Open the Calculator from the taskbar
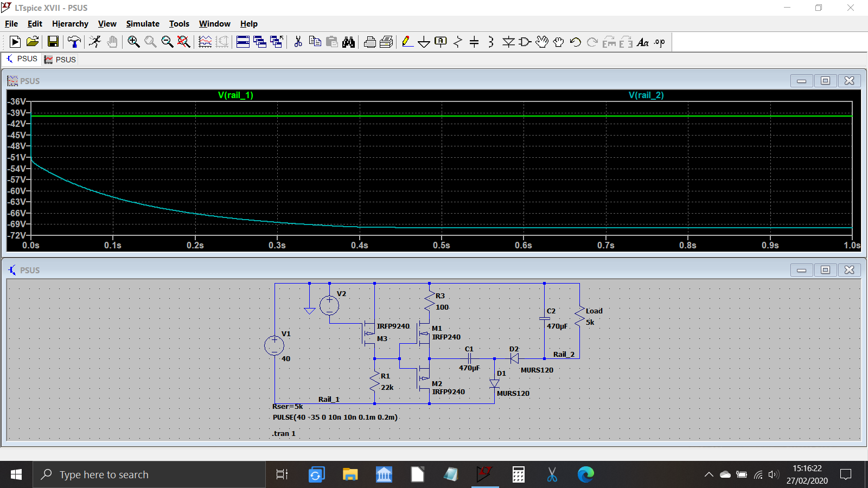 (x=519, y=474)
